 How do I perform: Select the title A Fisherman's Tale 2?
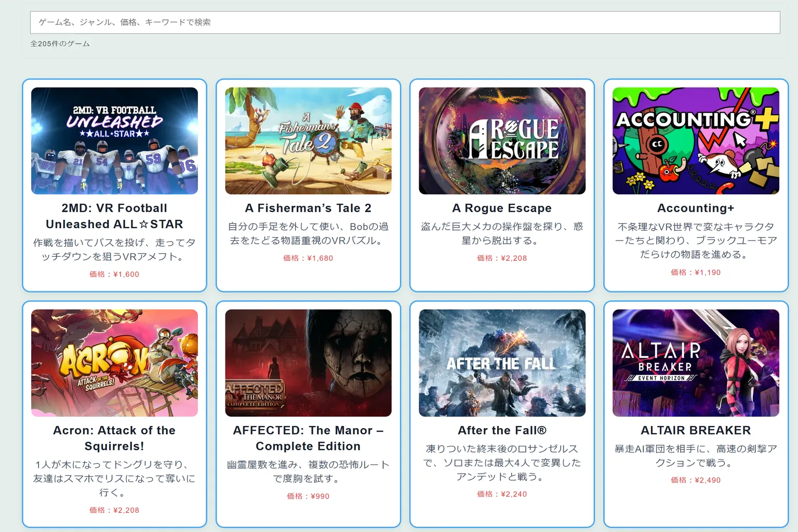(308, 208)
